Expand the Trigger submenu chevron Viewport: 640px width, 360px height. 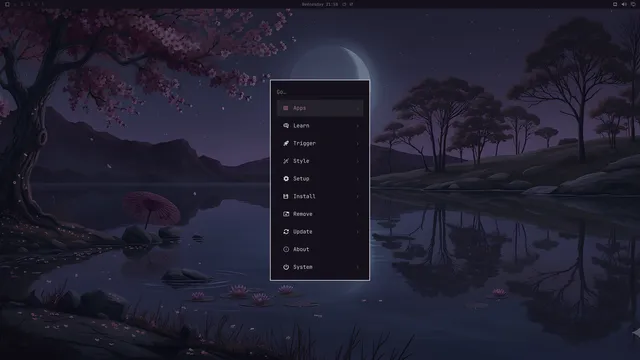[358, 144]
